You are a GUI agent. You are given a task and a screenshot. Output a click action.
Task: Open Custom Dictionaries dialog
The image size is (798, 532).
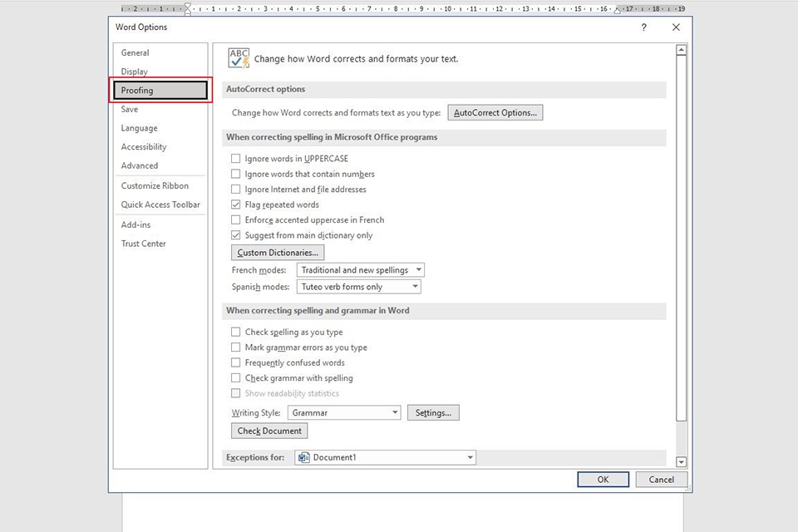pos(278,253)
